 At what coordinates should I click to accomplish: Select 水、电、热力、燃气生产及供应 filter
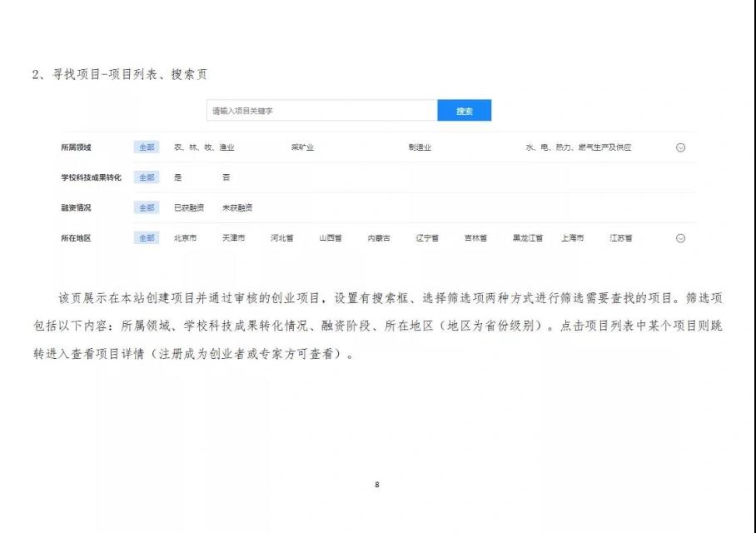pos(578,147)
